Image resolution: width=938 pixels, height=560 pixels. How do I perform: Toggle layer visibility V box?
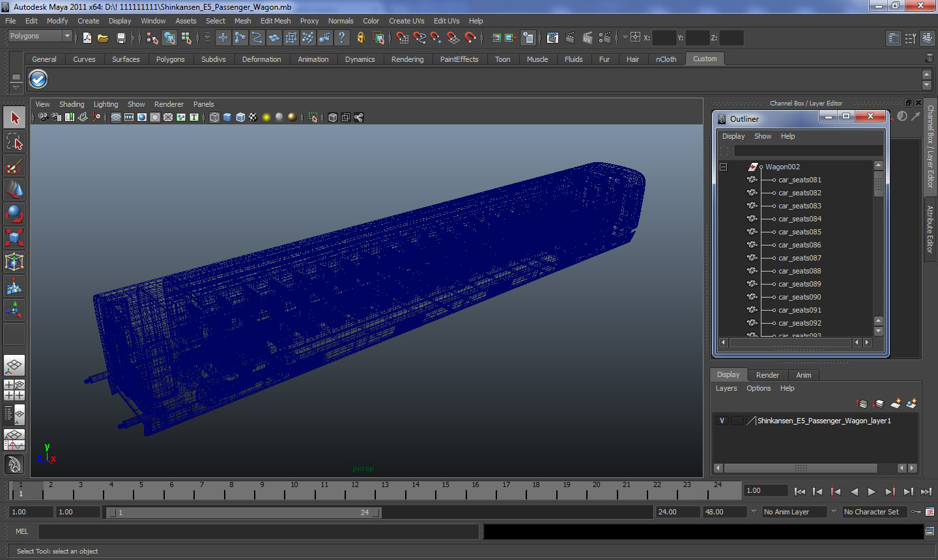[722, 421]
